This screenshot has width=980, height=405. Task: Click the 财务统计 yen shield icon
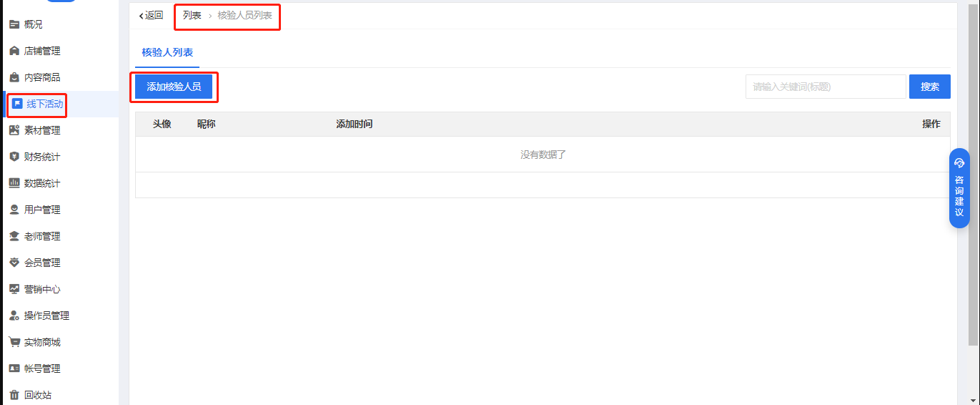(x=14, y=157)
